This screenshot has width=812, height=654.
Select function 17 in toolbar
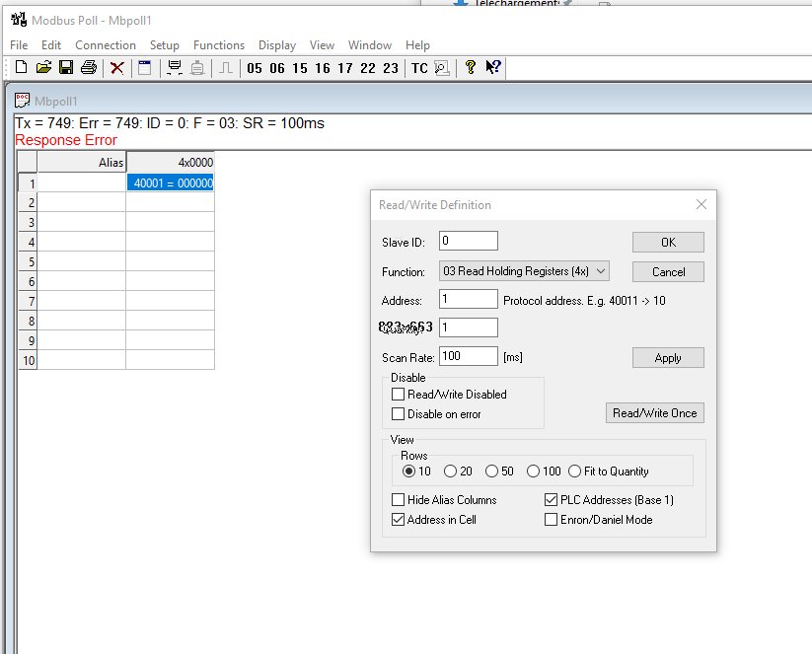pyautogui.click(x=345, y=68)
